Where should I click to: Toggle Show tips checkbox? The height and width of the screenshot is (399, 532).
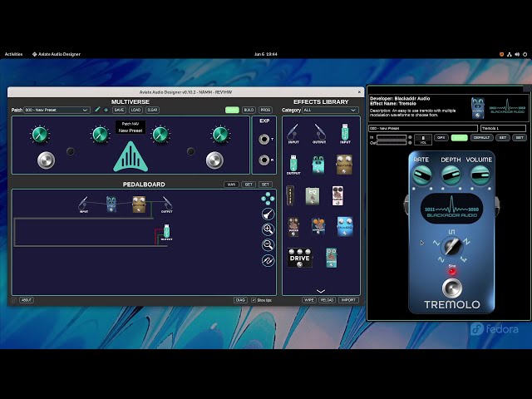click(x=254, y=300)
